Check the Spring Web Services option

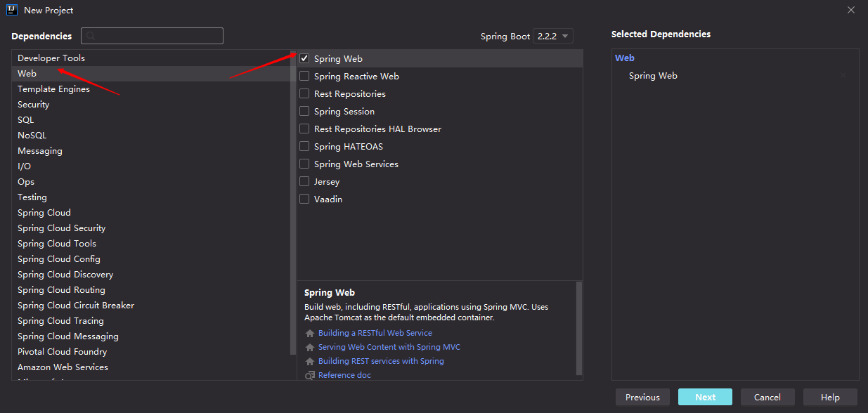pos(304,164)
